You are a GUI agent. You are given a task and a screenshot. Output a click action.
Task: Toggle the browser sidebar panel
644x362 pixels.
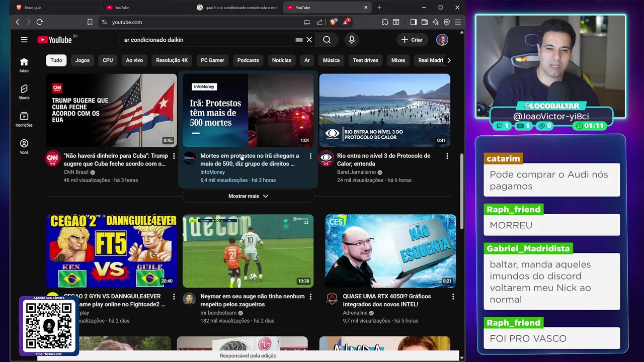click(x=414, y=22)
